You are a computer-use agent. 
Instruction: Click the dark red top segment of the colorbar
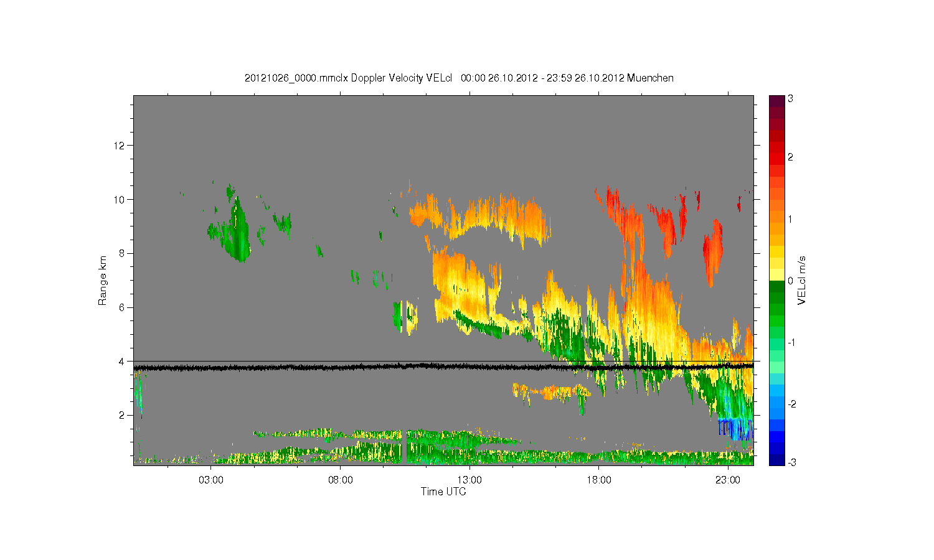point(776,101)
